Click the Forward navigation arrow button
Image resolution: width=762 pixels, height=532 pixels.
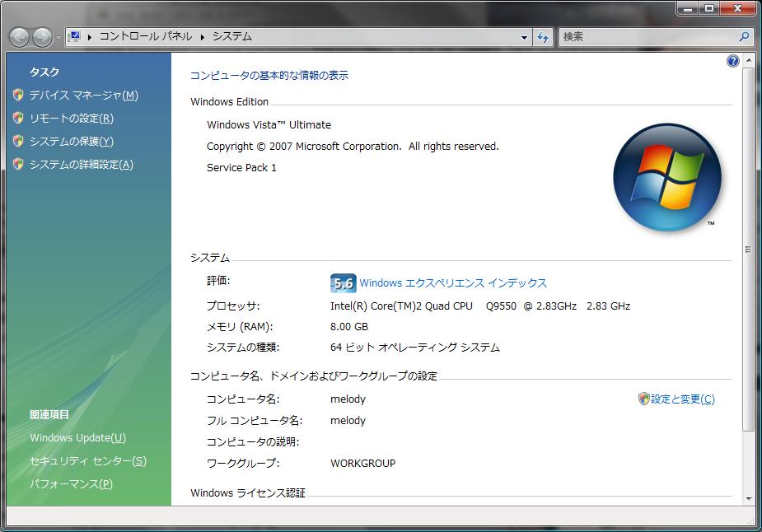tap(42, 37)
